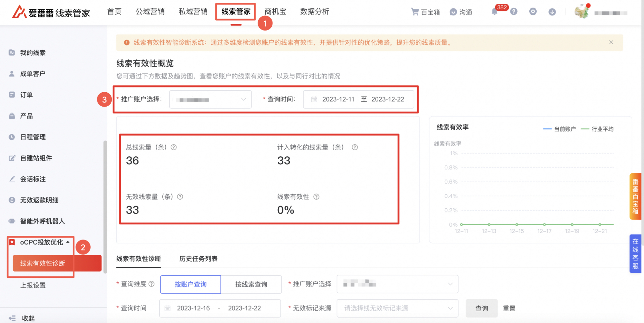The image size is (644, 323).
Task: Click the download arrow icon in header
Action: (x=552, y=12)
